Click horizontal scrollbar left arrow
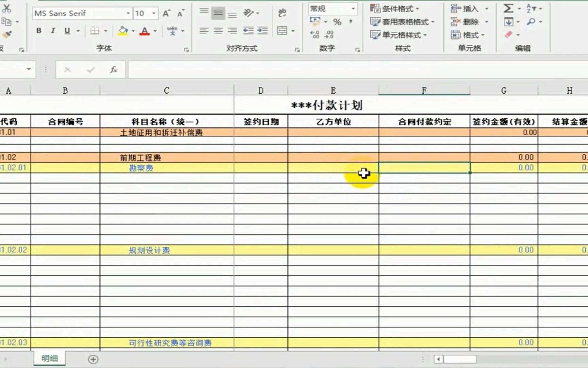Screen dimensions: 588x368 (438, 359)
